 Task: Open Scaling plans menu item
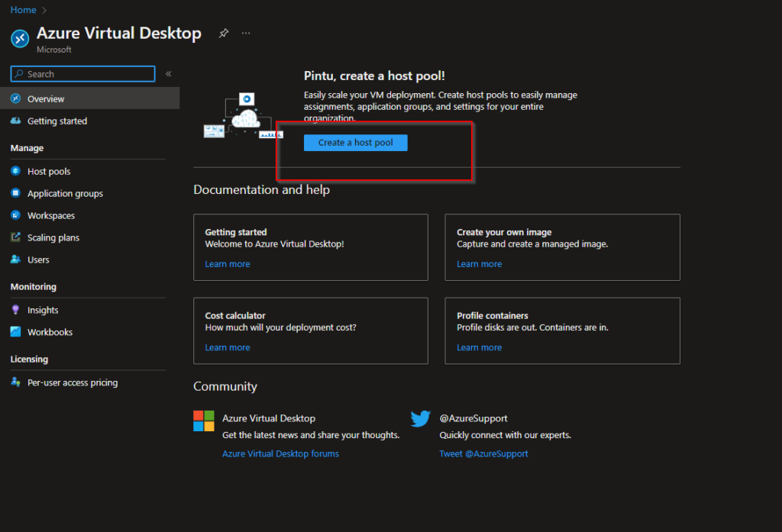pos(53,237)
